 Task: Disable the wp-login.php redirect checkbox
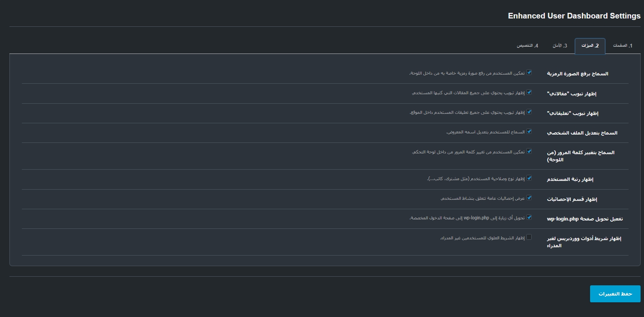click(529, 217)
